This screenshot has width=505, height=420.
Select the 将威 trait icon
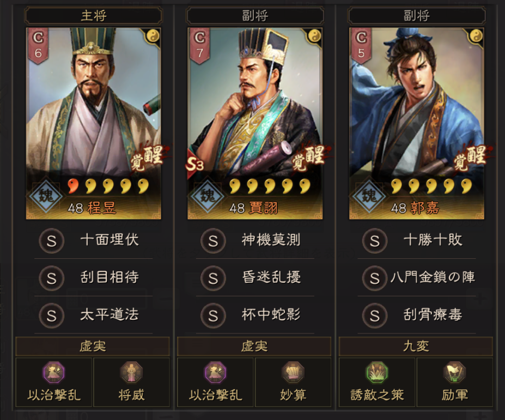coord(131,373)
